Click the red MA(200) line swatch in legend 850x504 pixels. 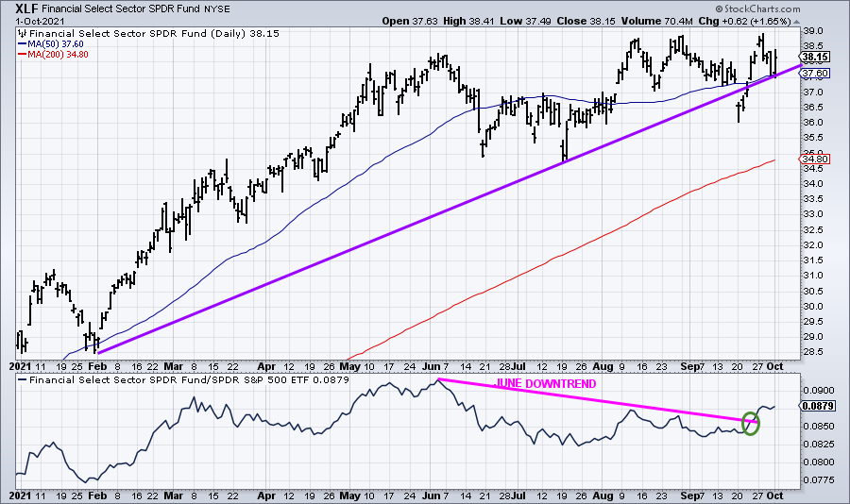23,54
